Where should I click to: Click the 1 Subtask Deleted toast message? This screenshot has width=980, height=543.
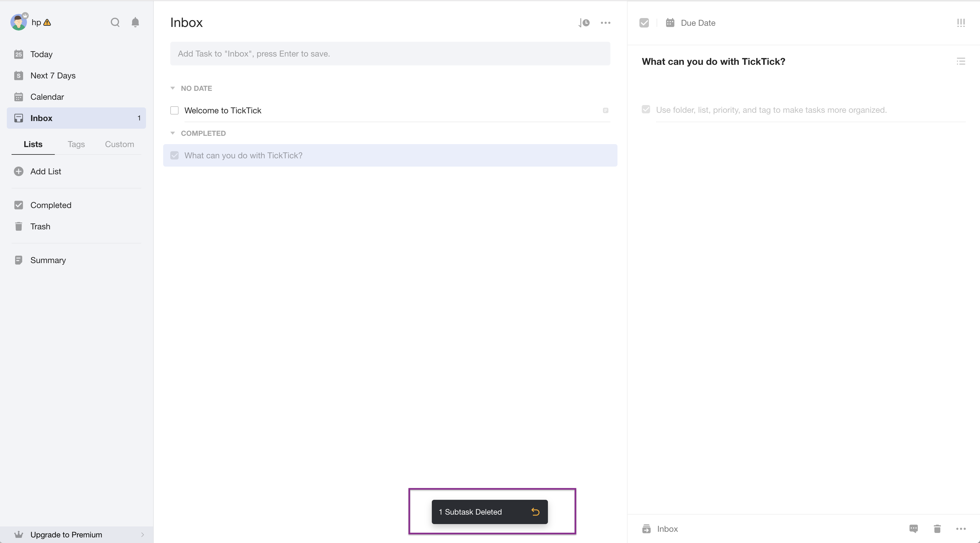coord(470,512)
